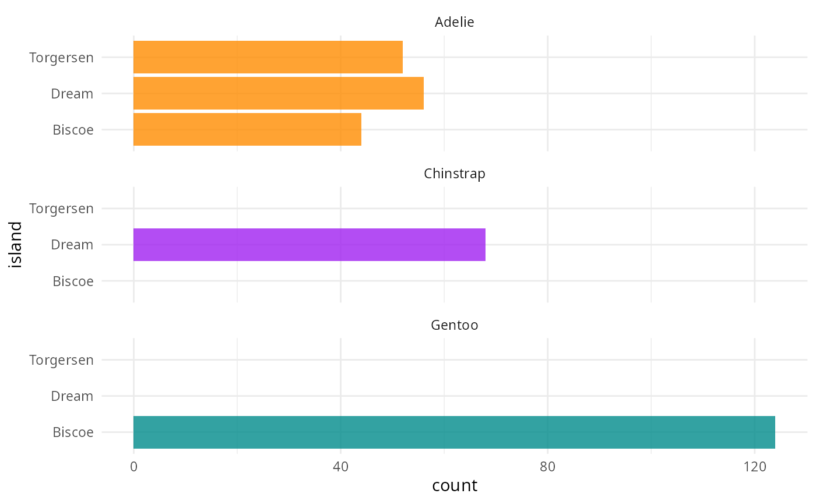
Task: Click the "count" x-axis title
Action: pyautogui.click(x=455, y=486)
